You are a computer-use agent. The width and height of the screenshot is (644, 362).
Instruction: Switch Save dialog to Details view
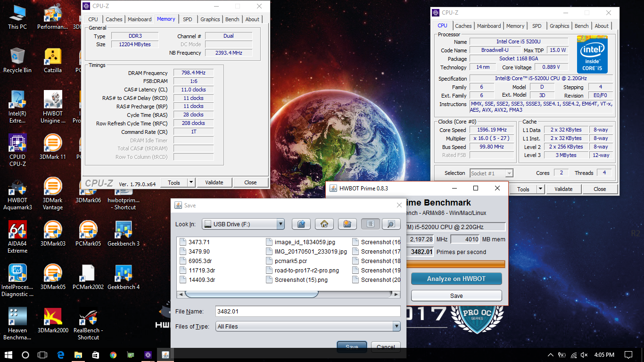coord(391,224)
